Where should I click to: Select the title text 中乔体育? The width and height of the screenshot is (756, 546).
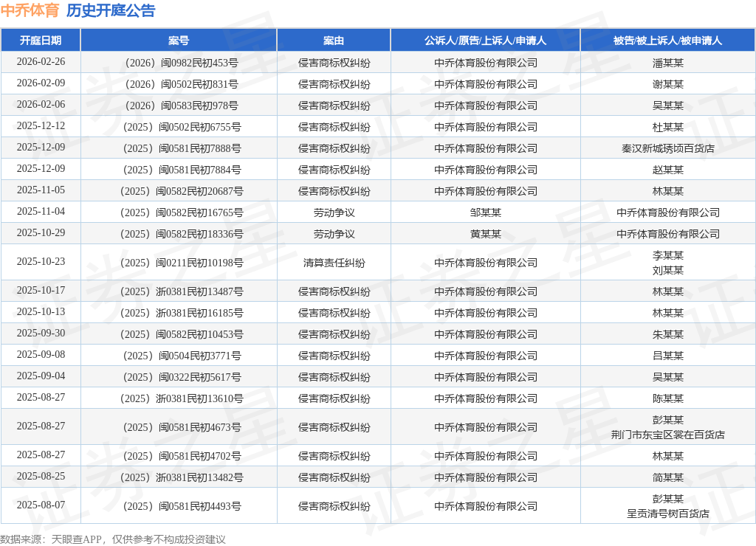point(30,10)
